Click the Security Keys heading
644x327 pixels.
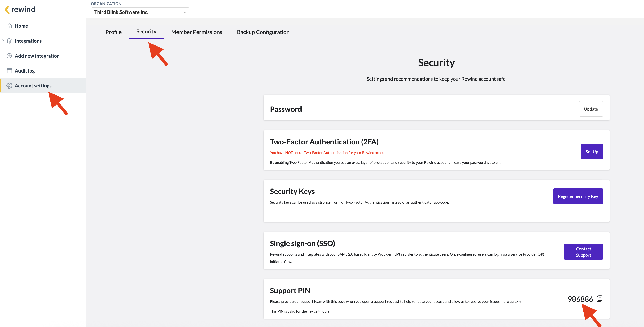point(292,192)
